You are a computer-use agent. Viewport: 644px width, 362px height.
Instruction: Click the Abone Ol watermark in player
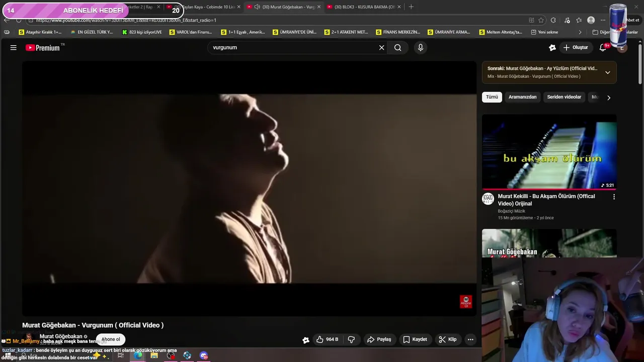tap(466, 302)
